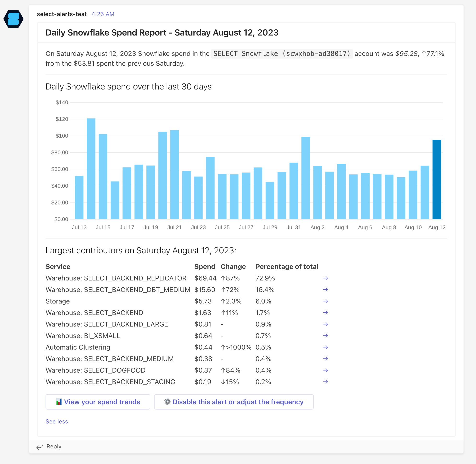Open arrow link for BI_XSMALL row
Image resolution: width=476 pixels, height=464 pixels.
tap(325, 336)
